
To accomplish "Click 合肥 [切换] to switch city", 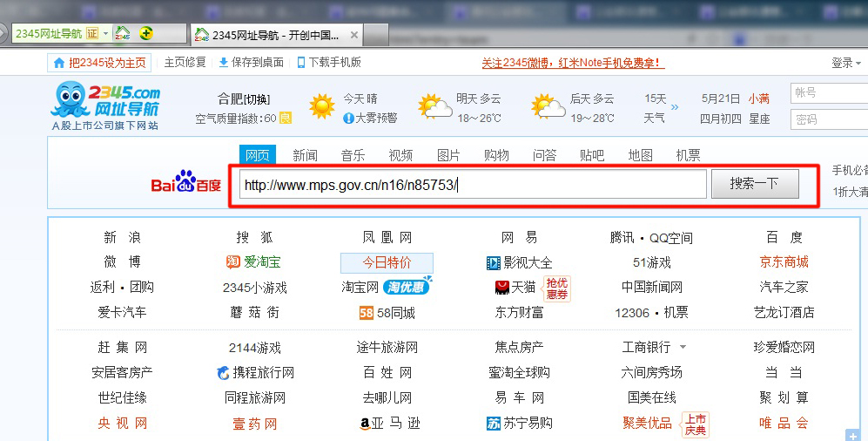I will click(244, 99).
